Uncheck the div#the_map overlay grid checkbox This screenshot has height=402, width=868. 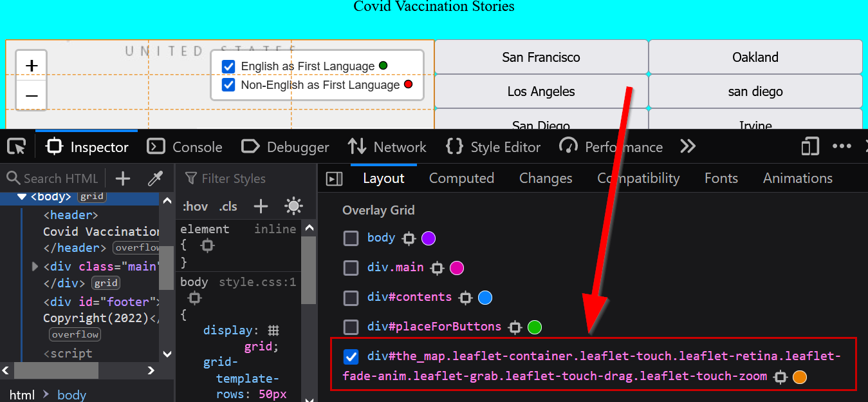351,357
